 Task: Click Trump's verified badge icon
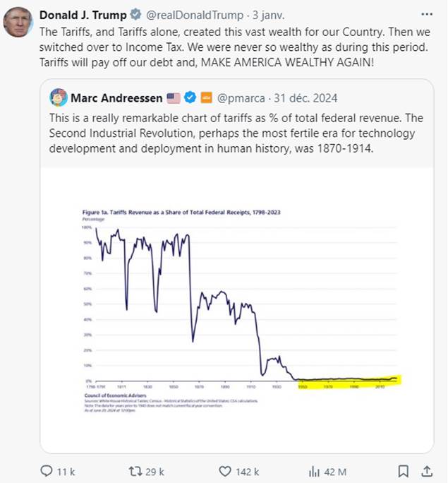click(x=135, y=14)
